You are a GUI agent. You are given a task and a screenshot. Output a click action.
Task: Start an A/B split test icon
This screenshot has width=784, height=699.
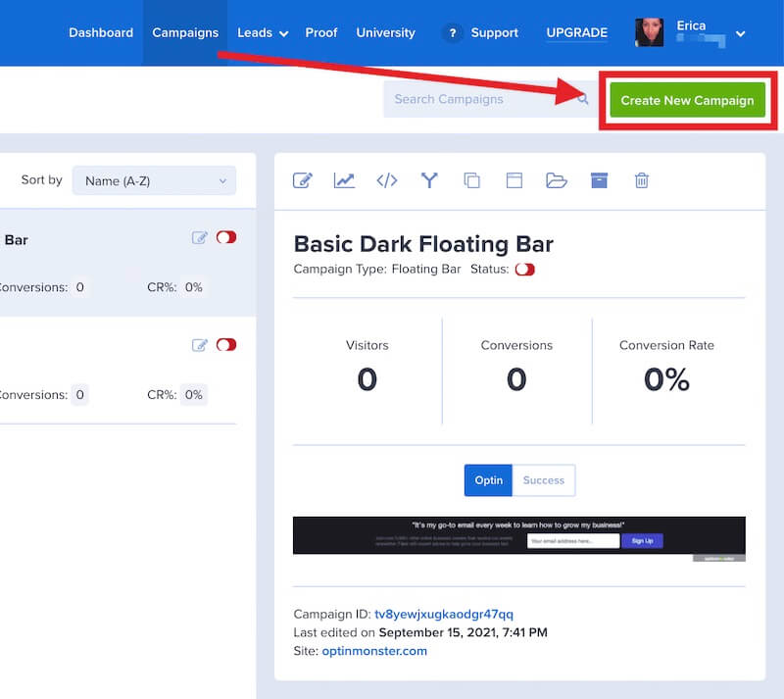tap(429, 180)
